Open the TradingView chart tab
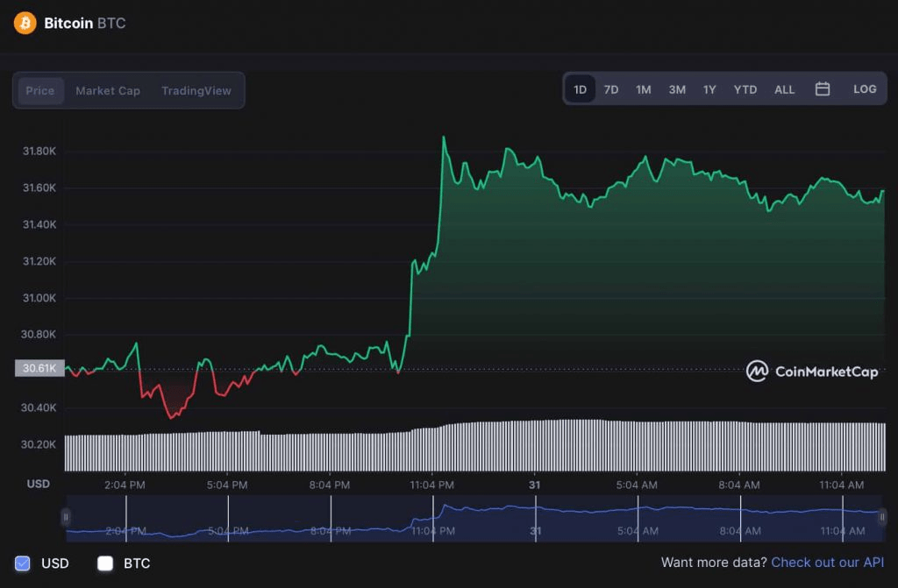The image size is (898, 588). (196, 90)
